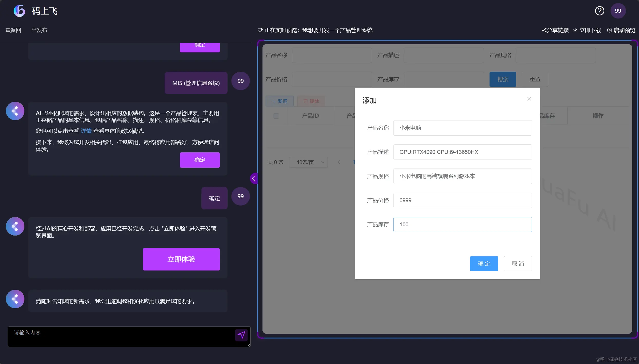
Task: Click 启动预览 play icon
Action: click(x=609, y=30)
